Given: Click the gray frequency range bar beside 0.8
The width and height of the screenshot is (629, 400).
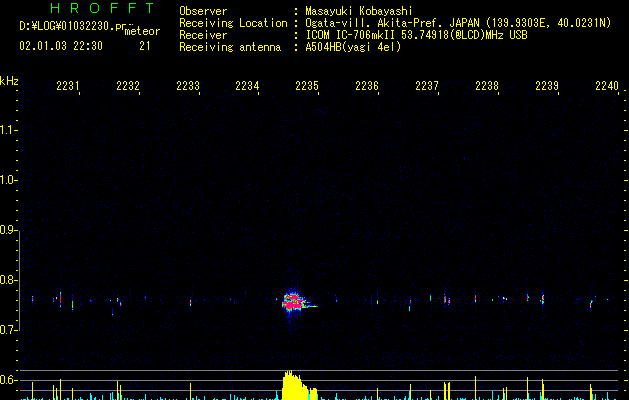Looking at the screenshot, I should pos(19,281).
